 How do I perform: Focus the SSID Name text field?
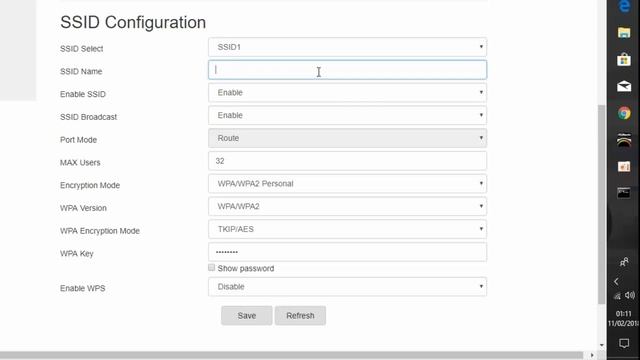point(347,70)
